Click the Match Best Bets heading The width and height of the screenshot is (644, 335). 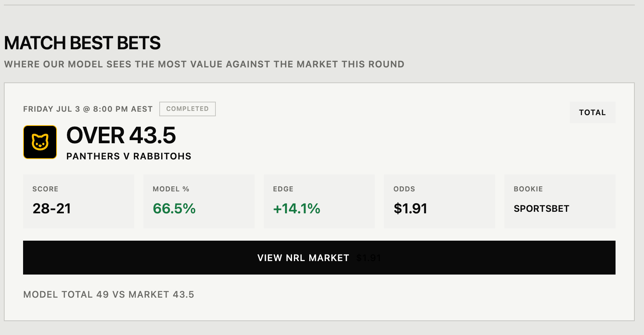point(82,43)
